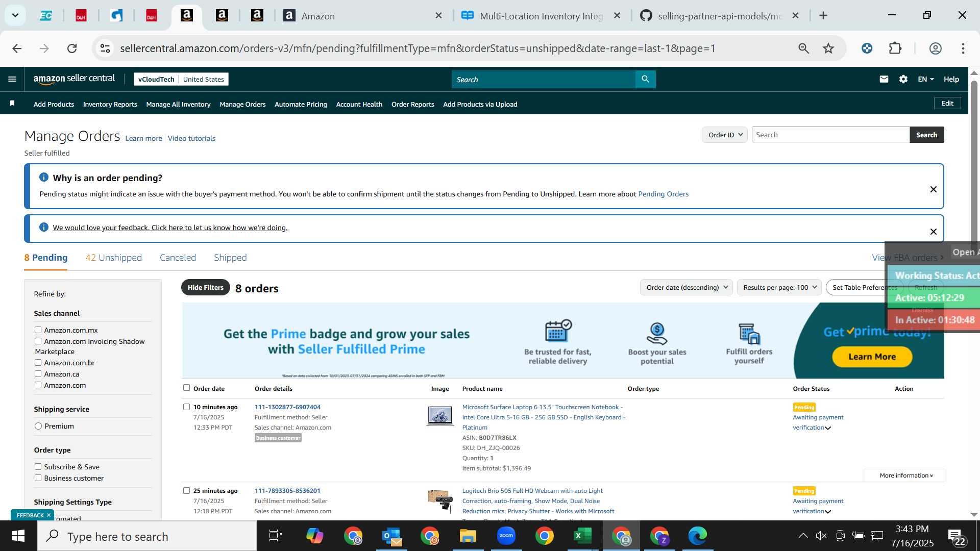This screenshot has width=980, height=551.
Task: Switch to the Shipped tab
Action: [230, 258]
